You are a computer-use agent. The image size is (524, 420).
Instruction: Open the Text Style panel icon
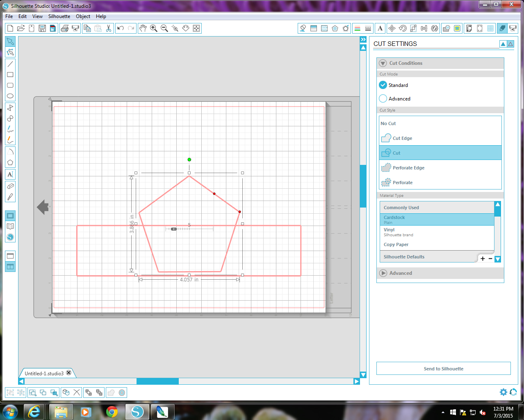[x=380, y=28]
